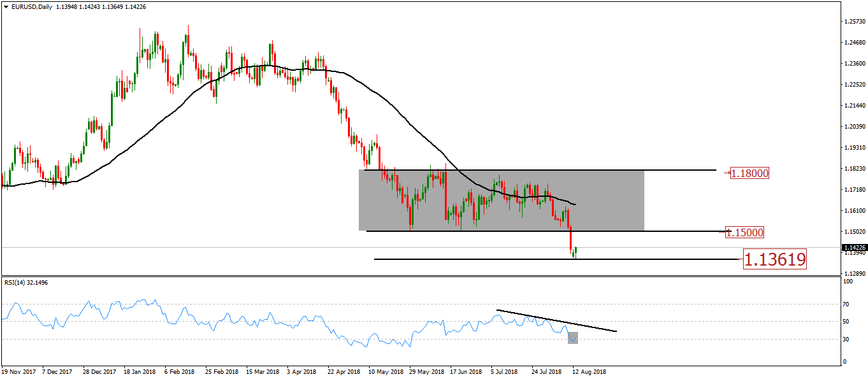Click the 12 Aug 2018 date label

point(589,371)
